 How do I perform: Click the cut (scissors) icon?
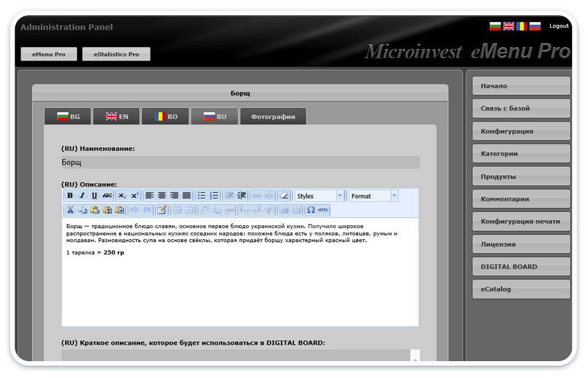click(70, 210)
